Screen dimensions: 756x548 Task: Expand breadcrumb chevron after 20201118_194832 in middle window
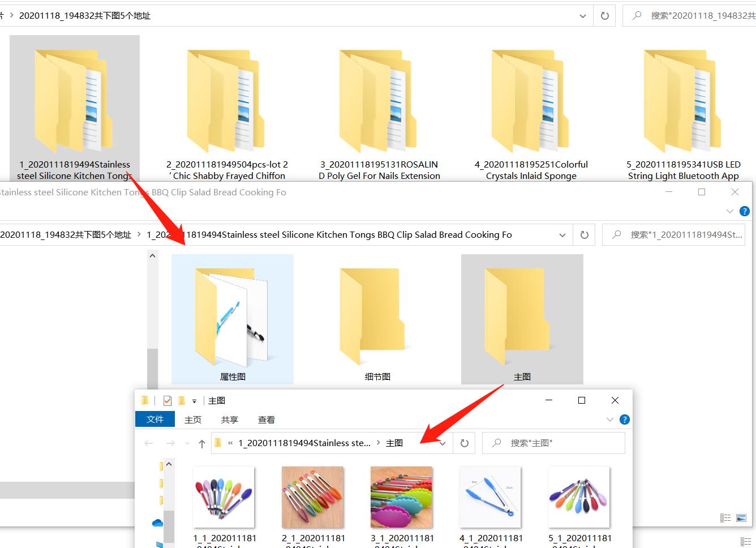pos(139,235)
